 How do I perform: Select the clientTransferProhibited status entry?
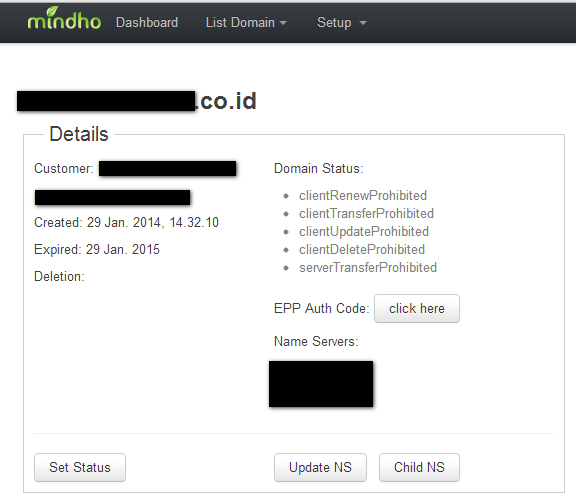[x=366, y=213]
